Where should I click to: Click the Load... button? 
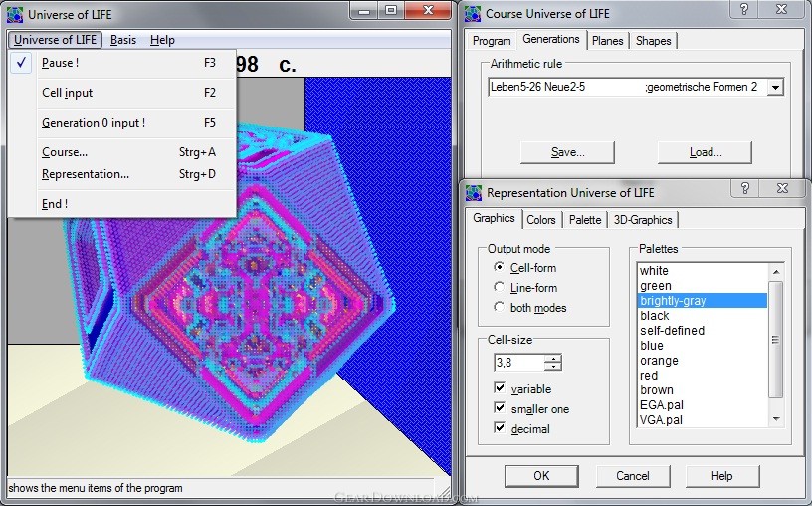(705, 152)
